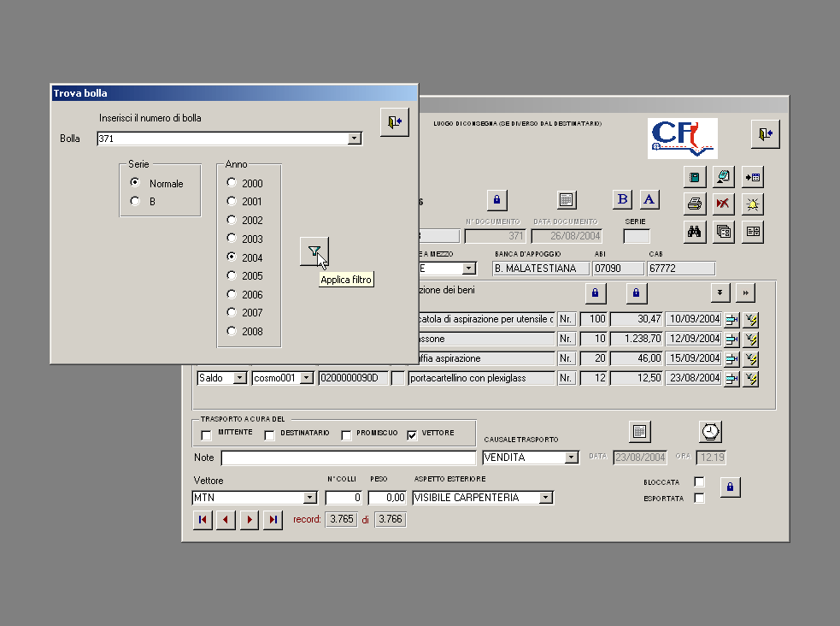
Task: Click padlock icon above N° Documento
Action: [x=496, y=200]
